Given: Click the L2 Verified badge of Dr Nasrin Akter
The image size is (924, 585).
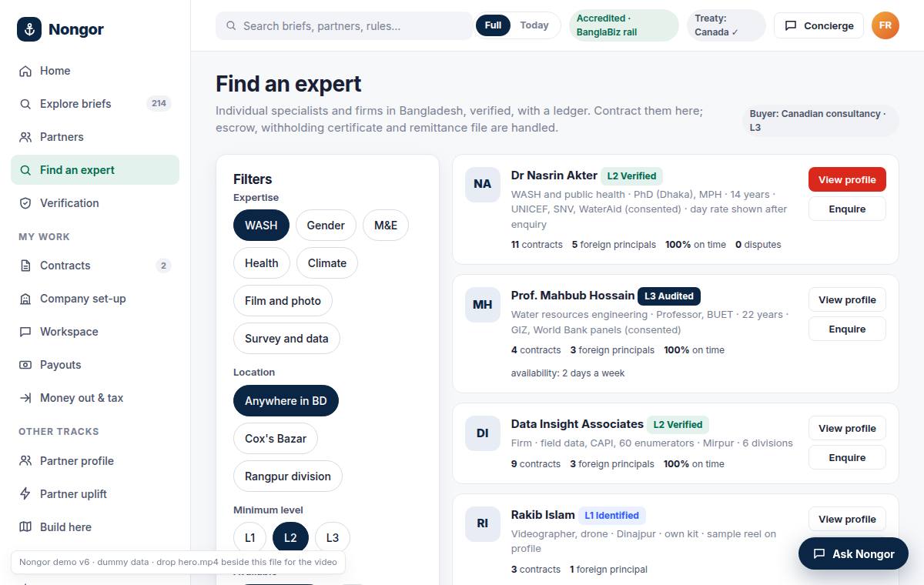Looking at the screenshot, I should (631, 175).
